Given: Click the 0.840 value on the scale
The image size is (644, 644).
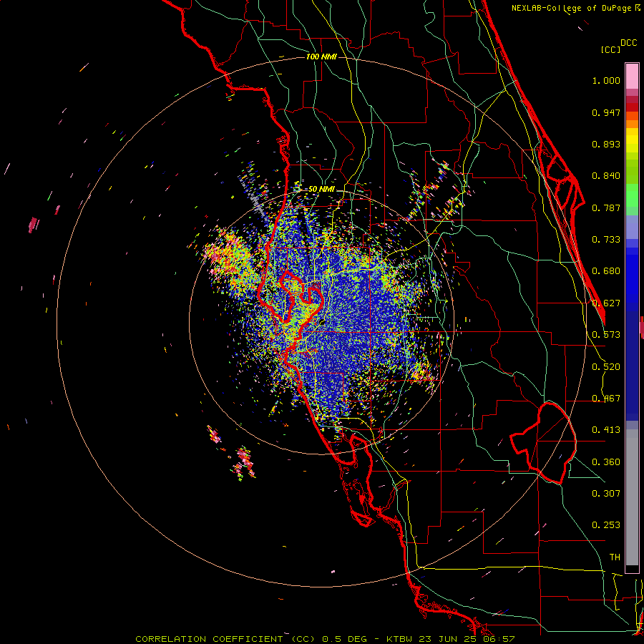Looking at the screenshot, I should click(x=606, y=176).
